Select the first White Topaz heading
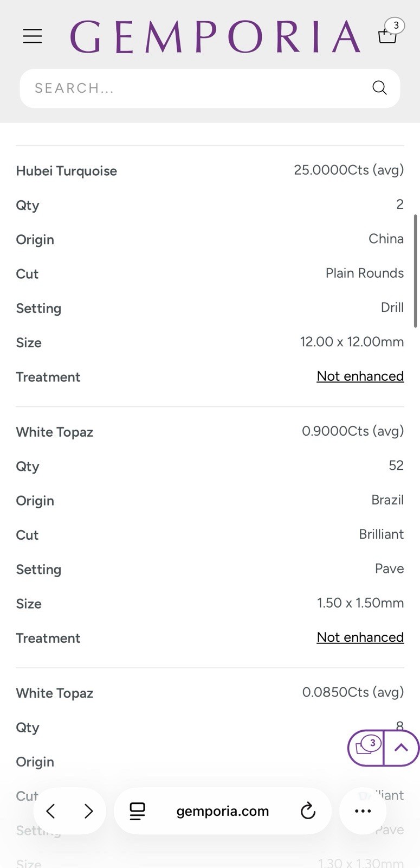The height and width of the screenshot is (868, 420). 55,432
